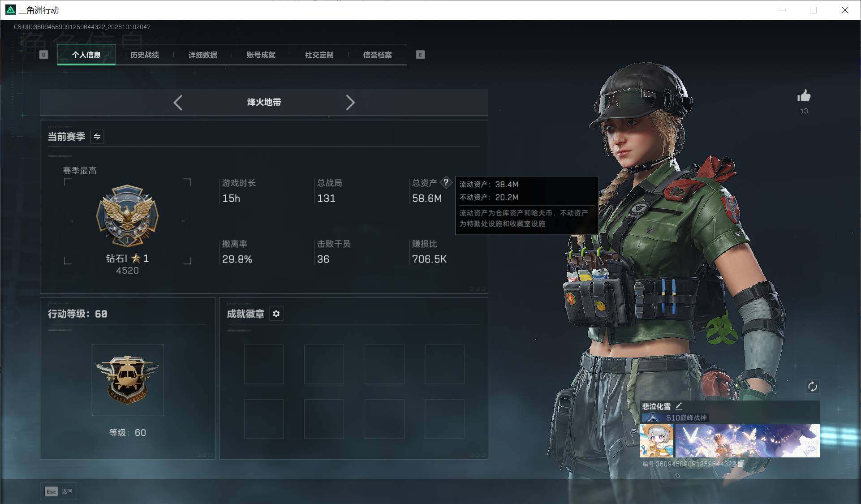
Task: Click the 击败干员 36 value
Action: [323, 259]
